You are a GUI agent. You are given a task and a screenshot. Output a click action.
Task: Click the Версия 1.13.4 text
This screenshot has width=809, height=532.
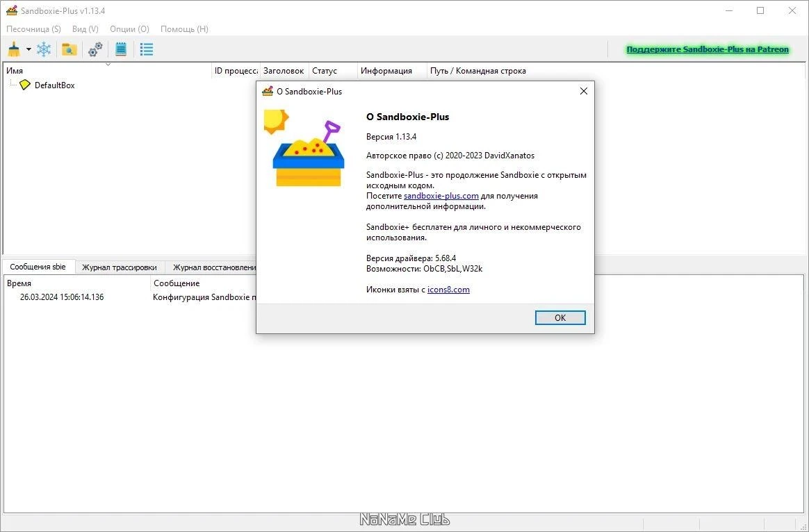click(x=391, y=137)
